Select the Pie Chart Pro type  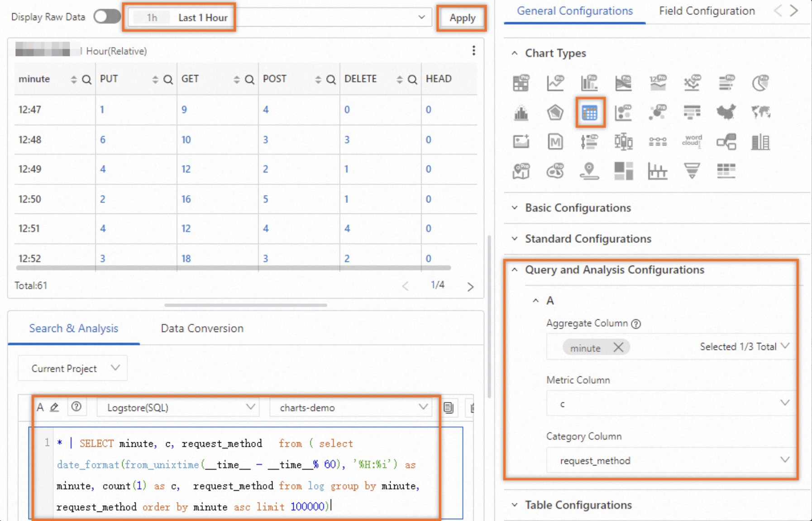click(760, 83)
